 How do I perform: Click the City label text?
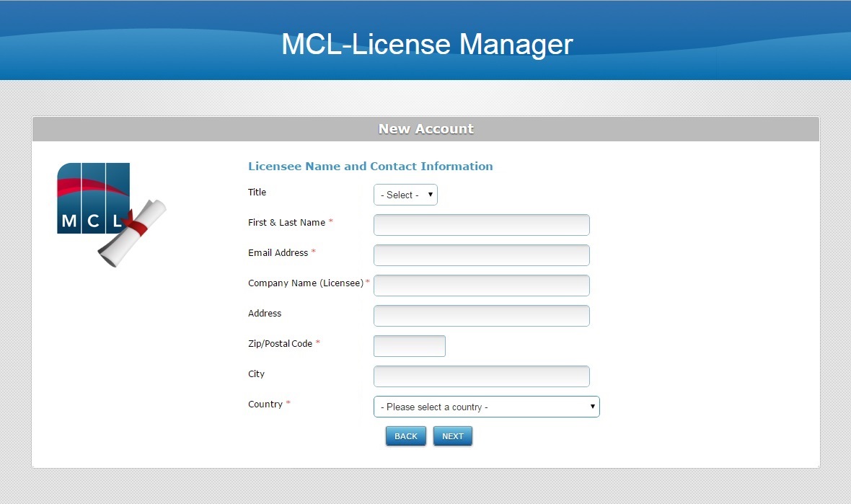[x=256, y=374]
